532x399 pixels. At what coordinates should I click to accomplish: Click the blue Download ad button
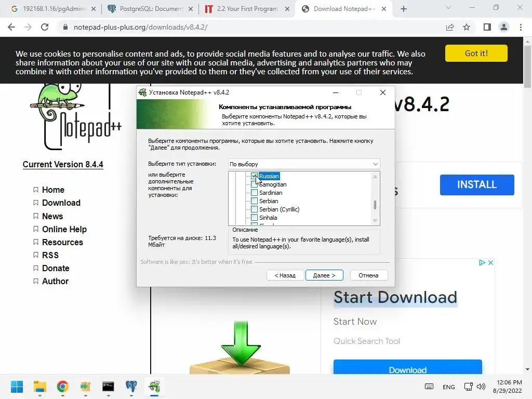coord(407,368)
